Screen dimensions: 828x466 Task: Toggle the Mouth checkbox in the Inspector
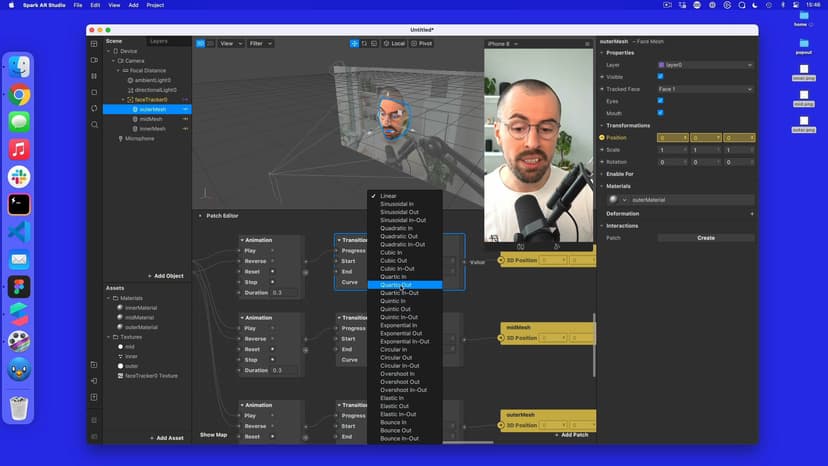[661, 113]
